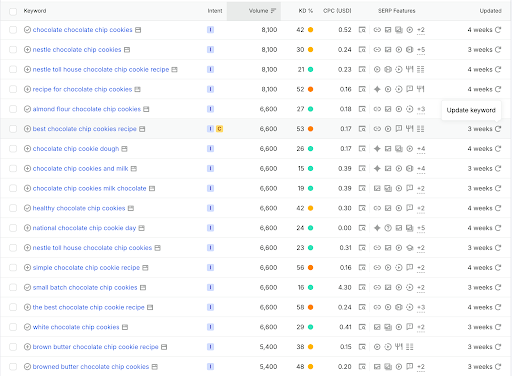Viewport: 512px width, 376px height.
Task: Click the SERP Features column header
Action: [397, 11]
